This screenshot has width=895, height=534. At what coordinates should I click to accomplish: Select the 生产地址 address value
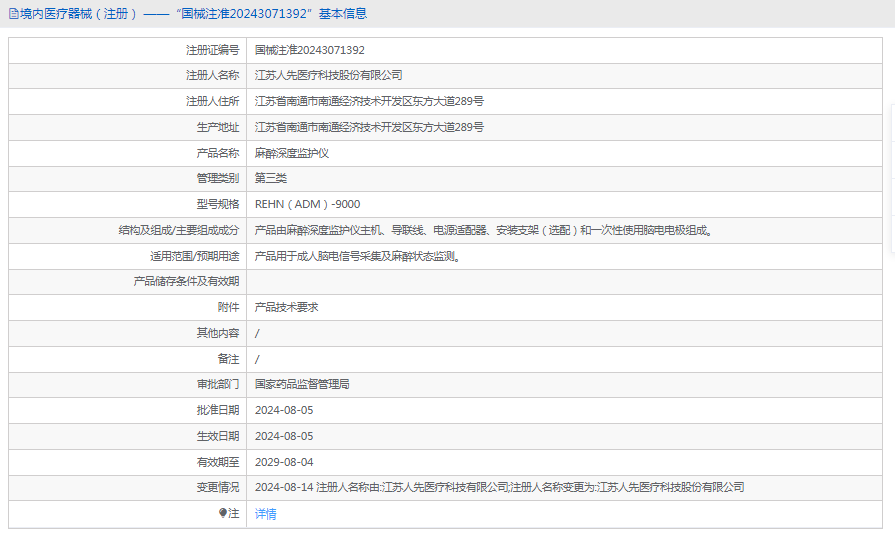coord(369,127)
